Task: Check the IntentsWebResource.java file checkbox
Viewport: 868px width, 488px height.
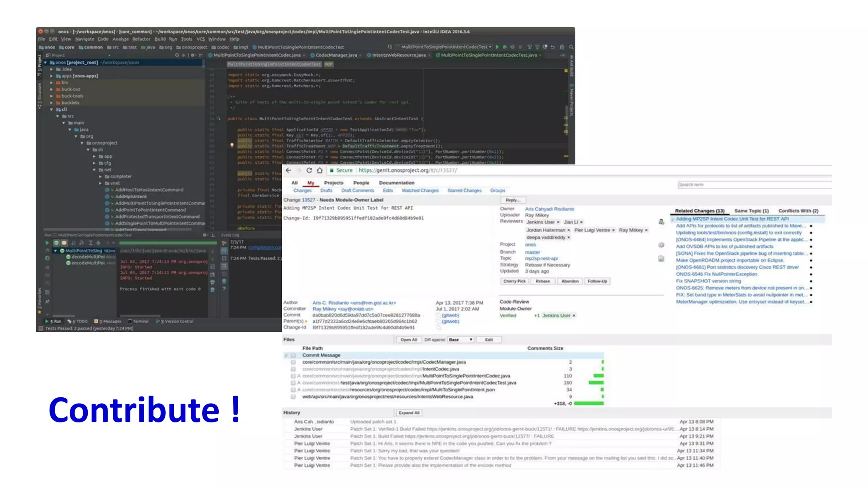Action: (293, 397)
